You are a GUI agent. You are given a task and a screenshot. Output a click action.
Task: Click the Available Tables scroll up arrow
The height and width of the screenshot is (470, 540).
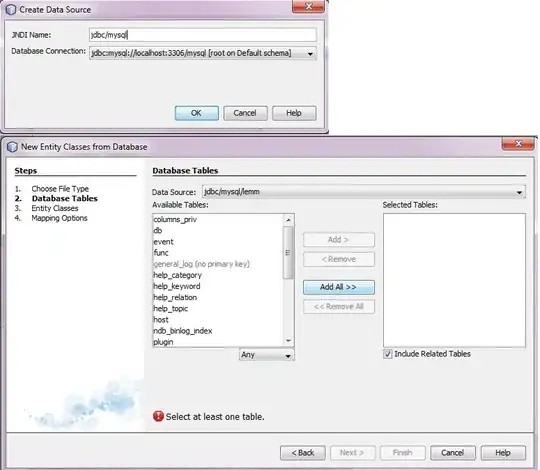[x=288, y=220]
